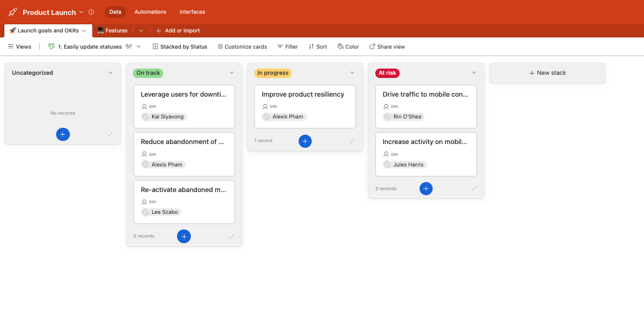Expand the On track stack menu chevron

click(231, 73)
